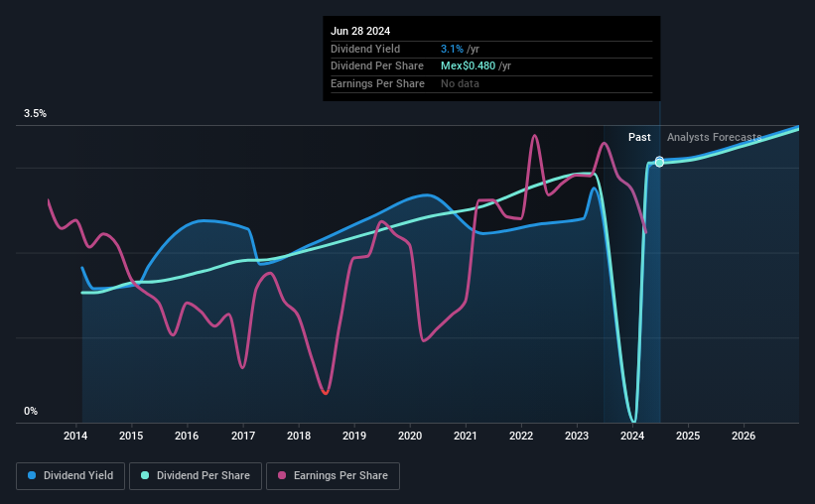The width and height of the screenshot is (815, 504).
Task: Click the 2023 x-axis year label
Action: pos(577,436)
